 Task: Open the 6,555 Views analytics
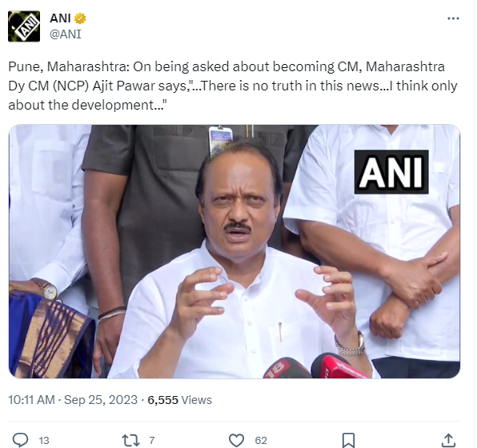(x=179, y=400)
